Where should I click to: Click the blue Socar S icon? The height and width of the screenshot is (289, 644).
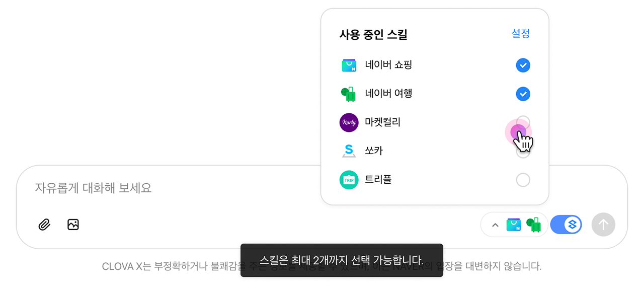[x=349, y=151]
